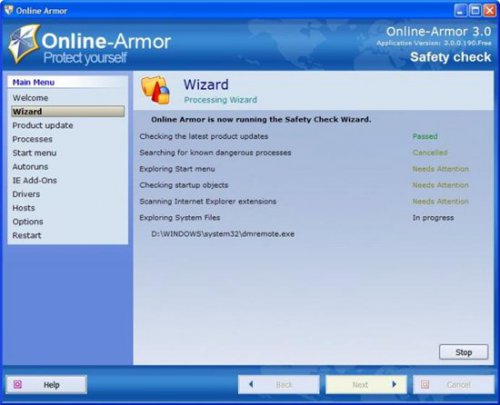Click the Next button right arrow
The image size is (500, 405).
click(x=394, y=384)
